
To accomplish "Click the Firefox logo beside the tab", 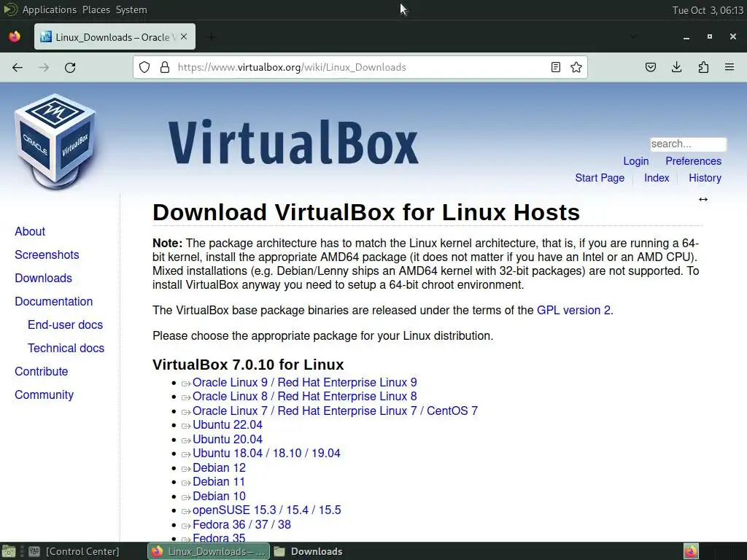I will (15, 36).
